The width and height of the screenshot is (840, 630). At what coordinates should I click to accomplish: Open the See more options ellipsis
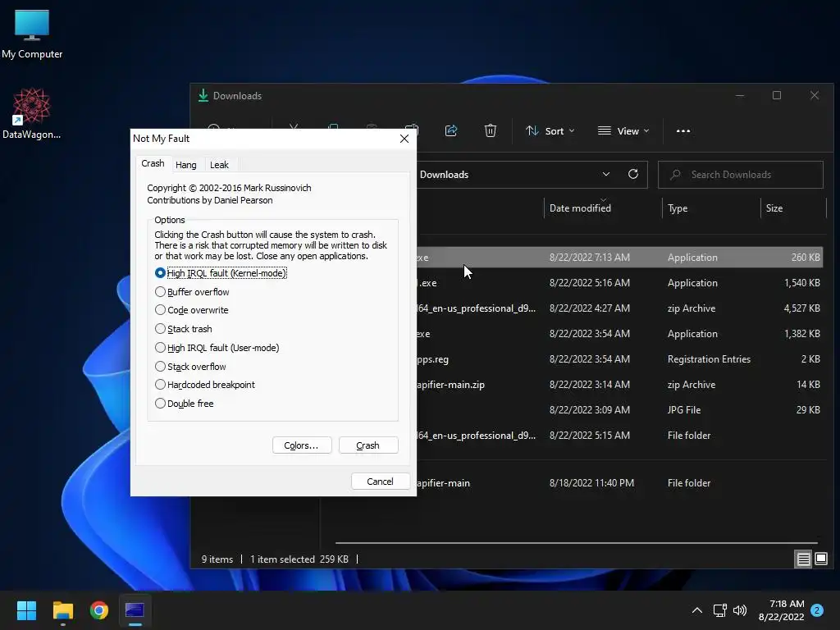683,130
